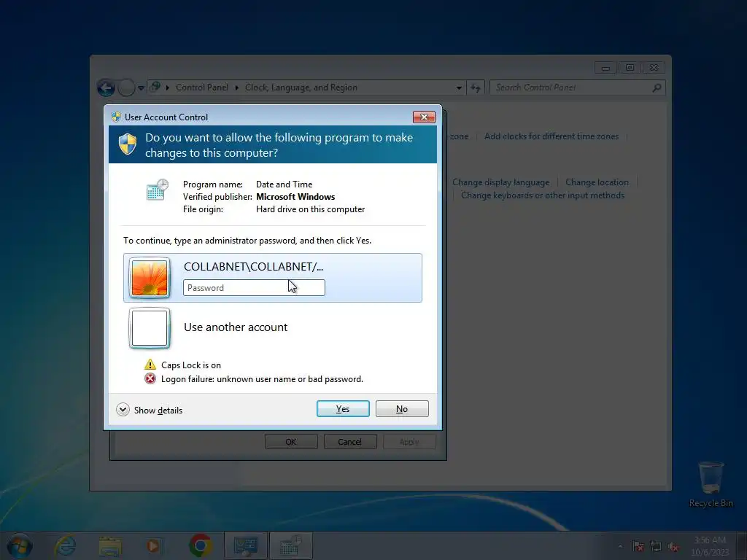Click Forward arrow in Control Panel window
Viewport: 747px width, 560px height.
[x=126, y=87]
